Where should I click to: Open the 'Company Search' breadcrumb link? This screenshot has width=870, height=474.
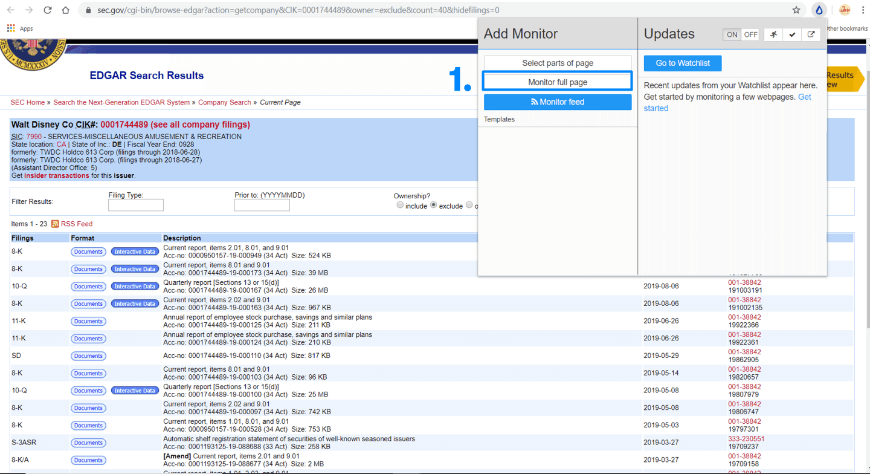[x=225, y=102]
